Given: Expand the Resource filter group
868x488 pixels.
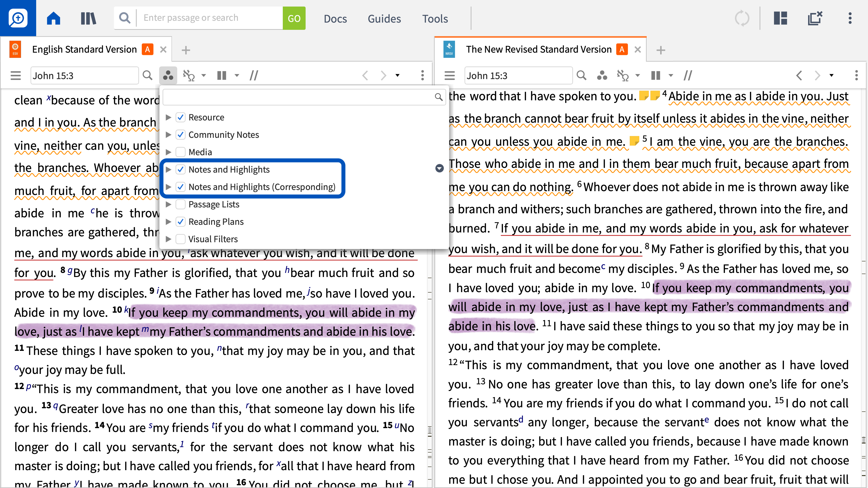Looking at the screenshot, I should coord(168,117).
